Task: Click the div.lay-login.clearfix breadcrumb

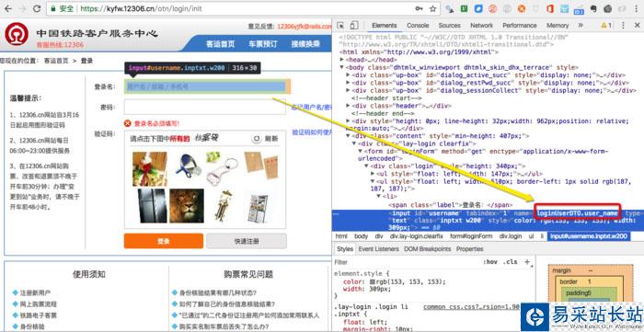Action: (x=416, y=236)
